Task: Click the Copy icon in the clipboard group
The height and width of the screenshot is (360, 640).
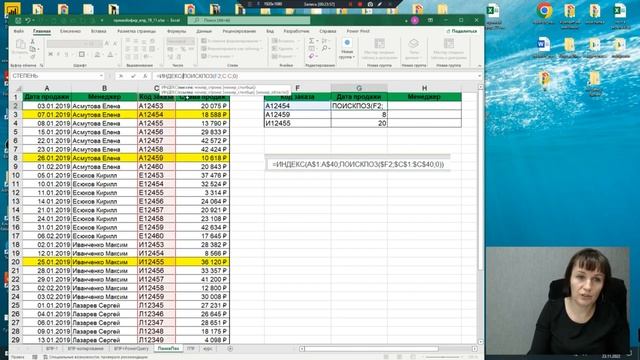Action: (x=33, y=49)
